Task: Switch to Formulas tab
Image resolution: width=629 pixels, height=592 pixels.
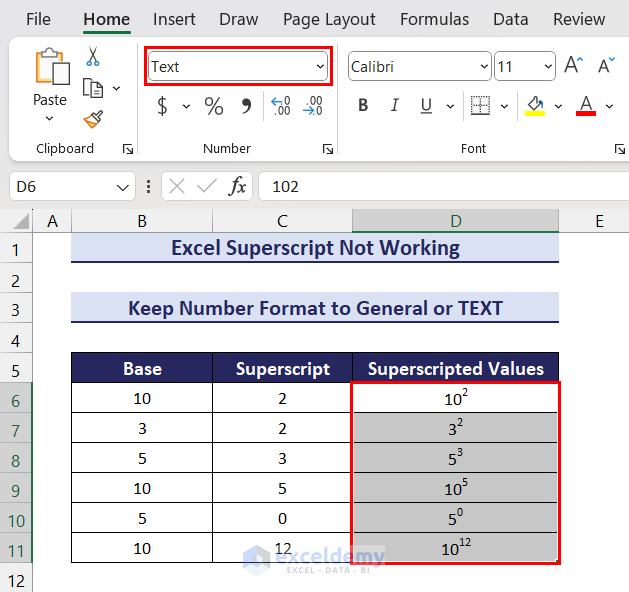Action: (434, 19)
